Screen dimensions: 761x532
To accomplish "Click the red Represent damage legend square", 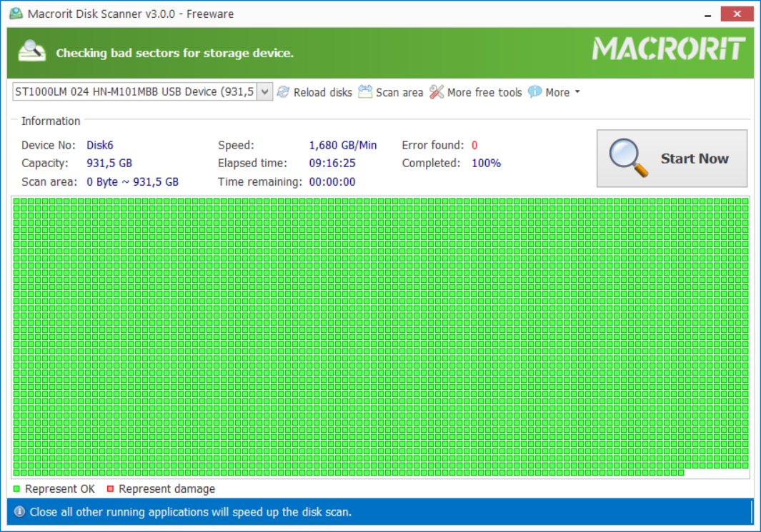I will [111, 489].
